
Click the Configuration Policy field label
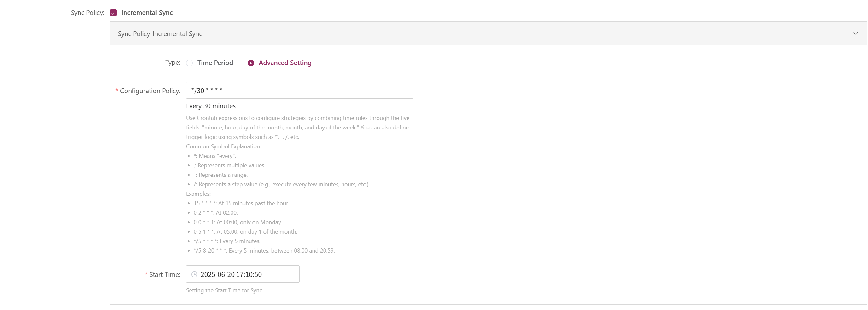tap(150, 91)
